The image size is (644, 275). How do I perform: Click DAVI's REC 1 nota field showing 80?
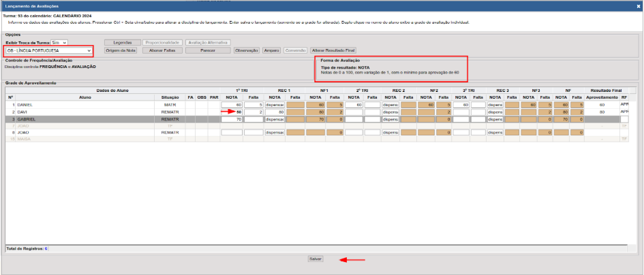point(275,112)
